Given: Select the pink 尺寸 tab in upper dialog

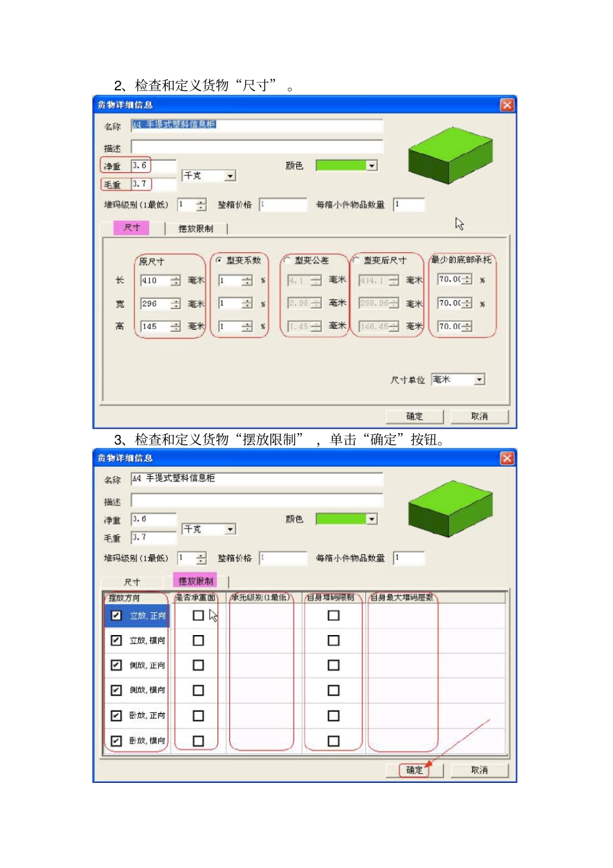Looking at the screenshot, I should [x=131, y=228].
